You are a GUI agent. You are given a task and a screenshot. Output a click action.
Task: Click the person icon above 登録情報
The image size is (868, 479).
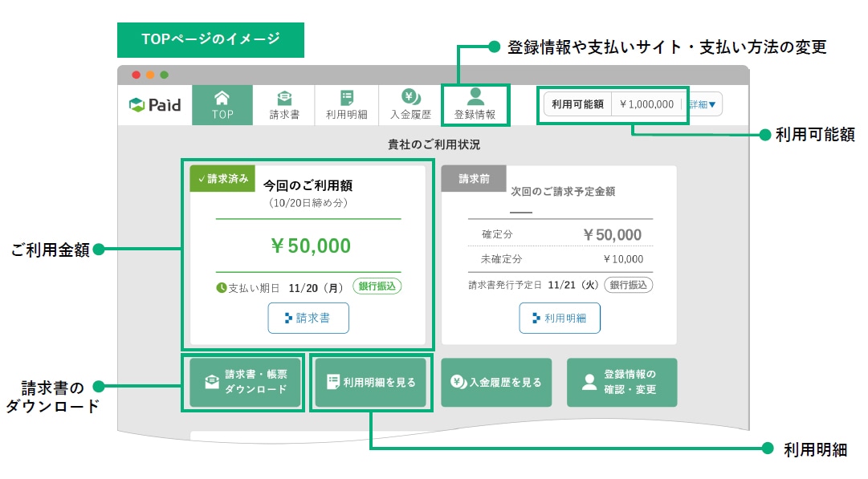475,97
